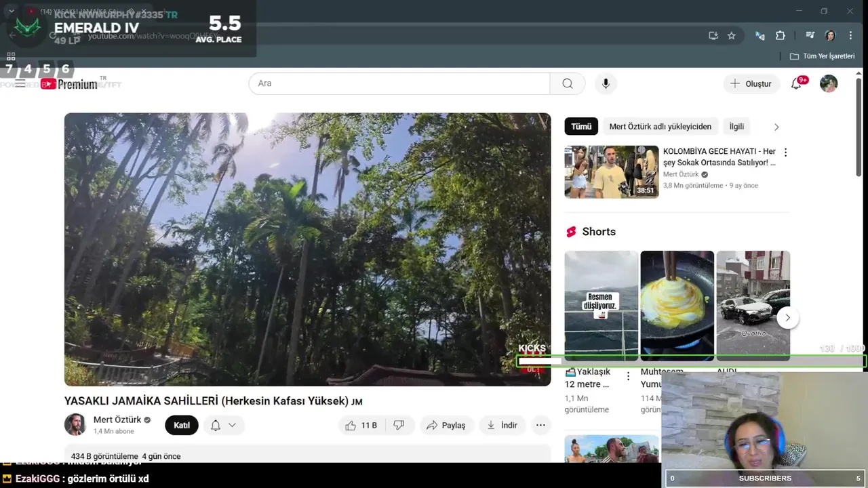Screen dimensions: 868x488
Task: Expand the notification preference chevron
Action: pos(233,425)
